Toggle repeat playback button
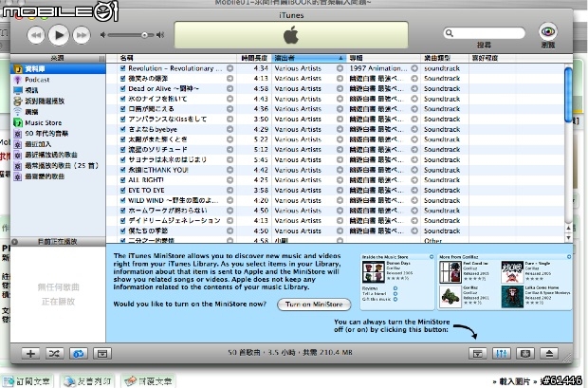Image resolution: width=588 pixels, height=388 pixels. [x=79, y=354]
